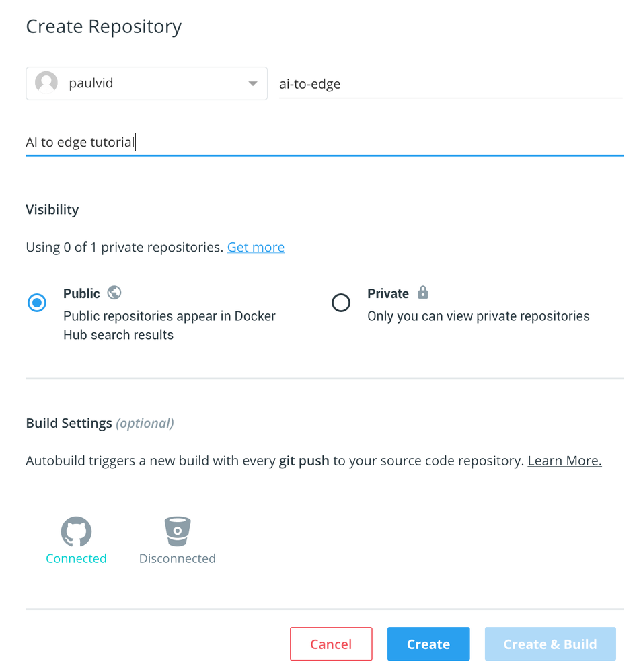Click the default avatar placeholder circle

(46, 83)
